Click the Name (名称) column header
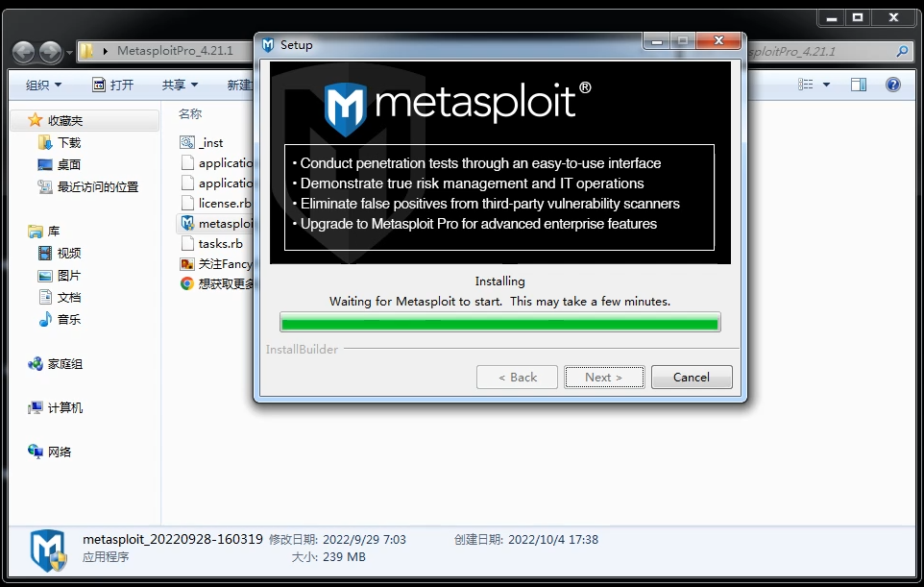The height and width of the screenshot is (587, 924). pyautogui.click(x=190, y=113)
